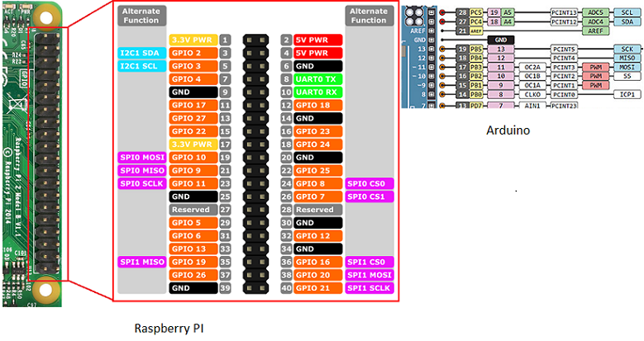Click the GPIO 17 label
Viewport: 644px width, 341px height.
tap(193, 105)
